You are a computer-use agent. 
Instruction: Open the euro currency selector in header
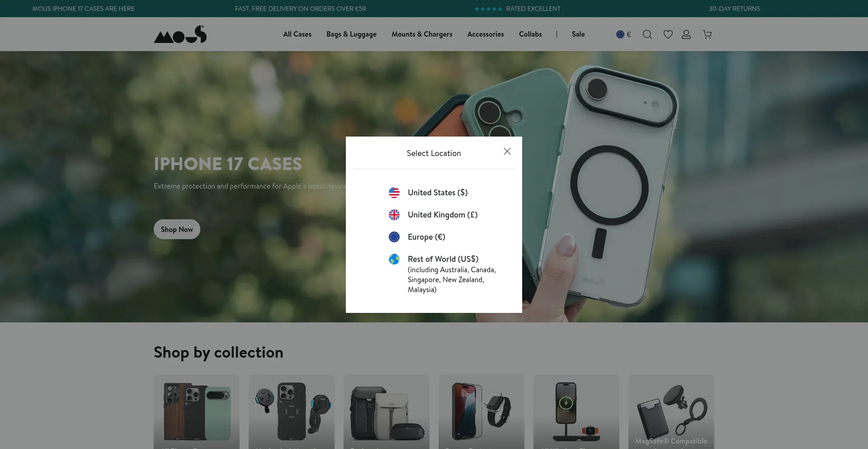pos(623,34)
